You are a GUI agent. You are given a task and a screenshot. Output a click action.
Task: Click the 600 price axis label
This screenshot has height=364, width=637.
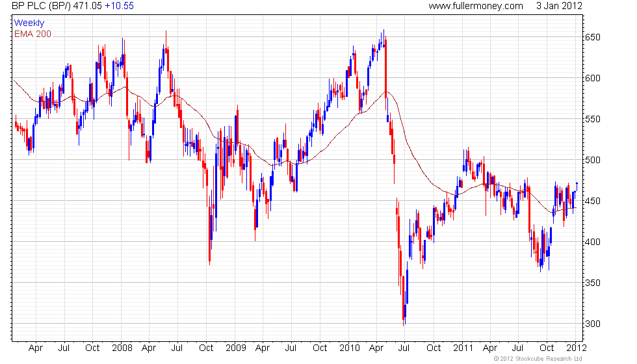tap(592, 78)
